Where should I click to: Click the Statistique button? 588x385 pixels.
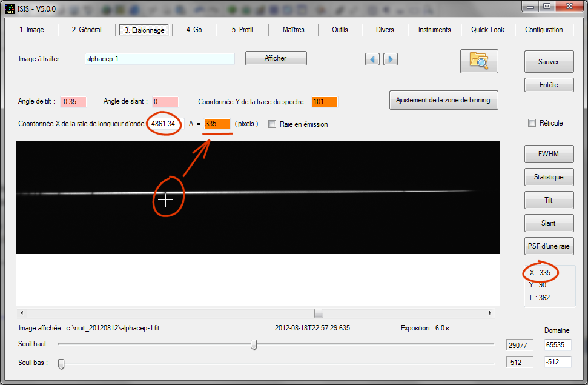tap(549, 177)
